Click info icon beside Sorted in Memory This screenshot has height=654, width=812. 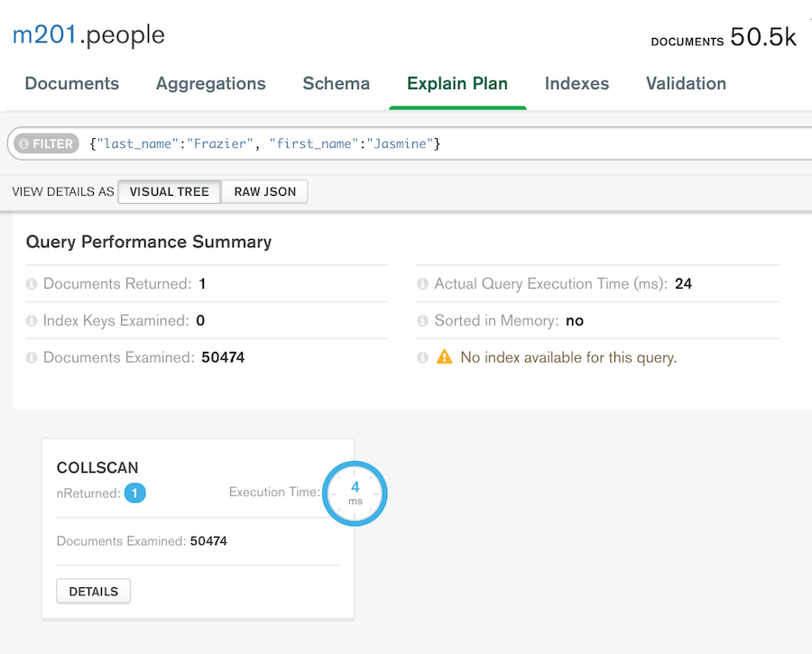(x=422, y=320)
